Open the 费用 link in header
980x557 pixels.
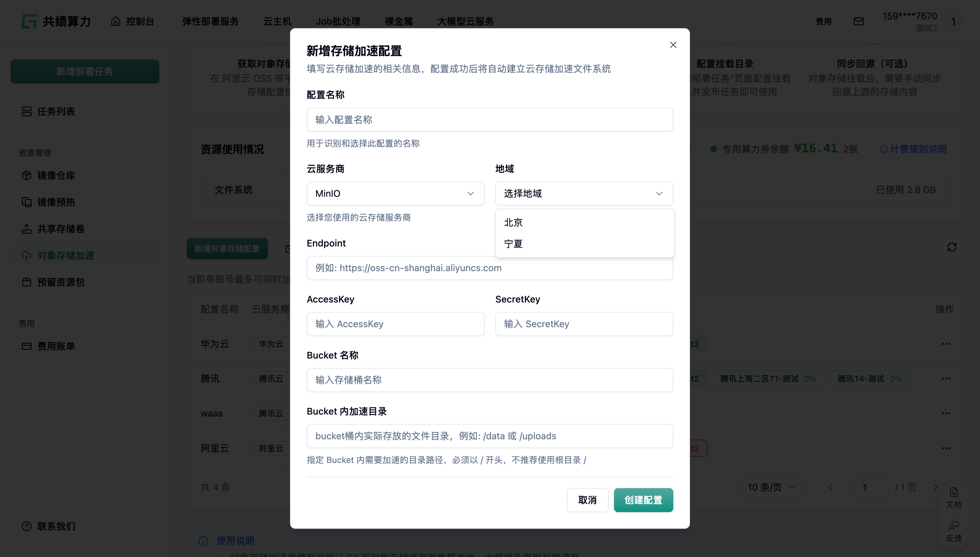(x=823, y=21)
